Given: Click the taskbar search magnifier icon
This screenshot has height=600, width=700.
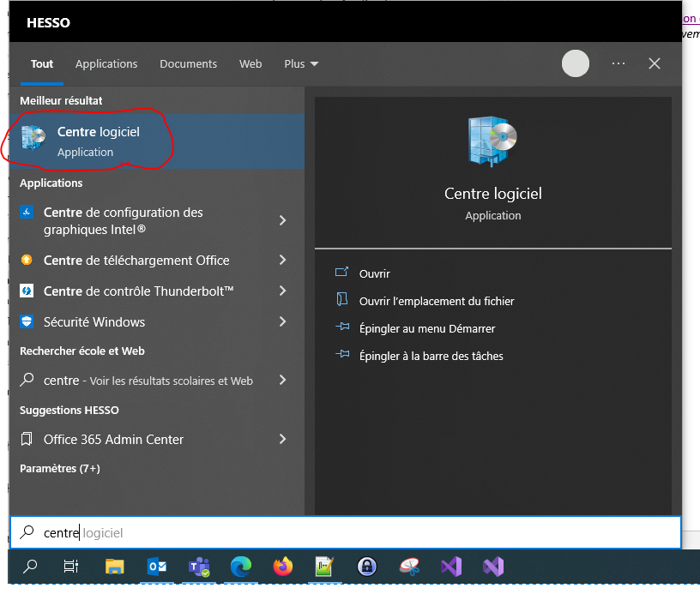Looking at the screenshot, I should point(30,567).
